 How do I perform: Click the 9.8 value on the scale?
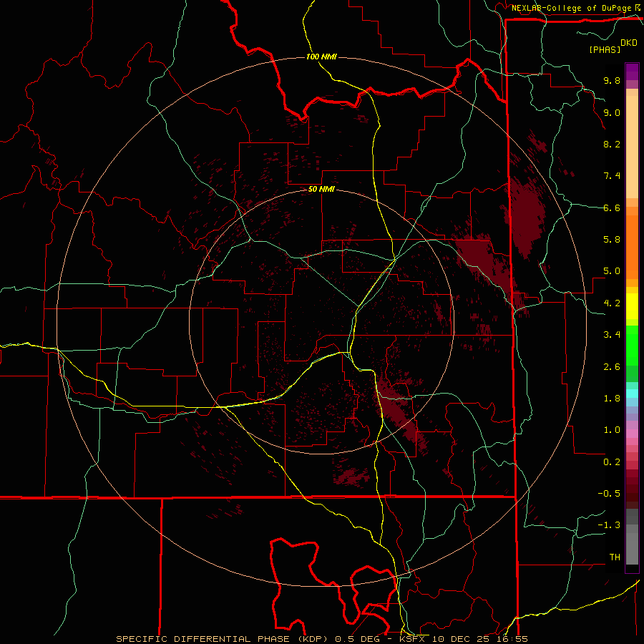tap(612, 80)
